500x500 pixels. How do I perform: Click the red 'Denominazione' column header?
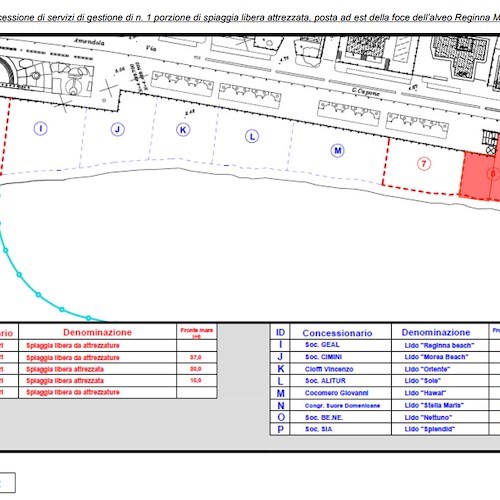tap(97, 332)
